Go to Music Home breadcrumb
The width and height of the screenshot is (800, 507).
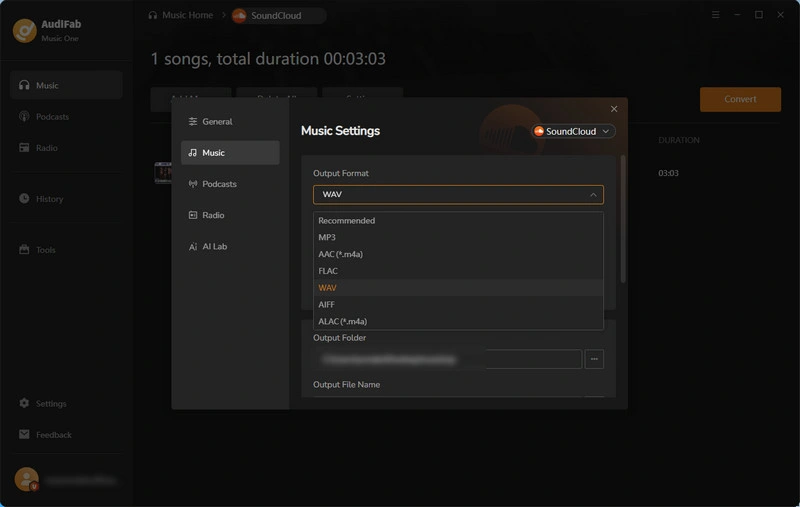(181, 15)
